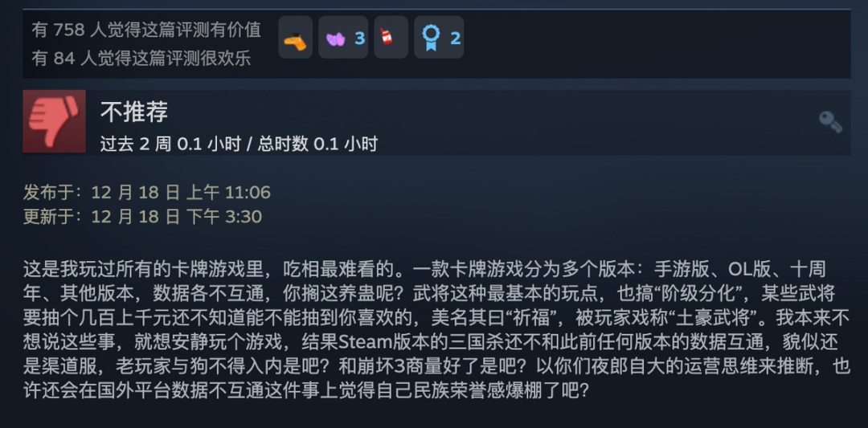Click the blue ribbon rosette award
This screenshot has width=868, height=428.
(430, 38)
